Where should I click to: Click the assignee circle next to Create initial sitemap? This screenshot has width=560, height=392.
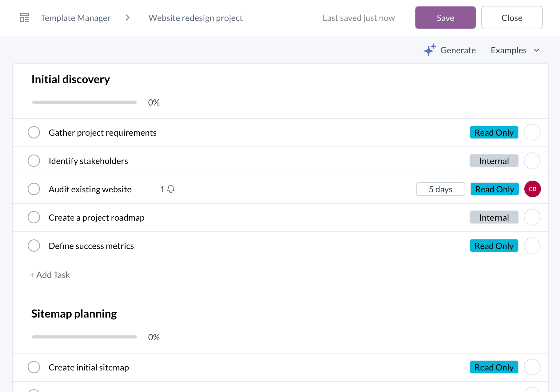tap(532, 367)
